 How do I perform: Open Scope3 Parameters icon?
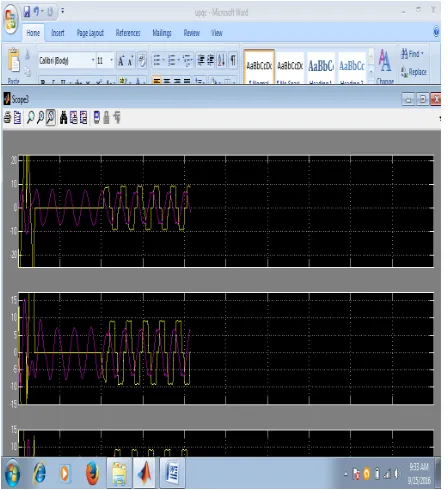[x=17, y=118]
